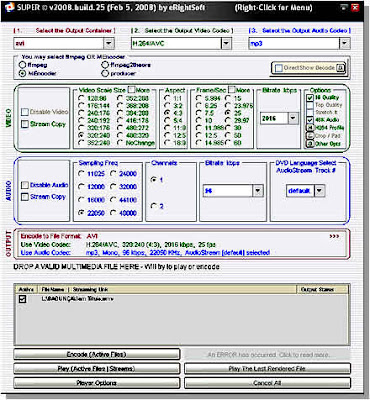Choose 2 audio channels (stereo)
The image size is (370, 400).
coord(154,206)
